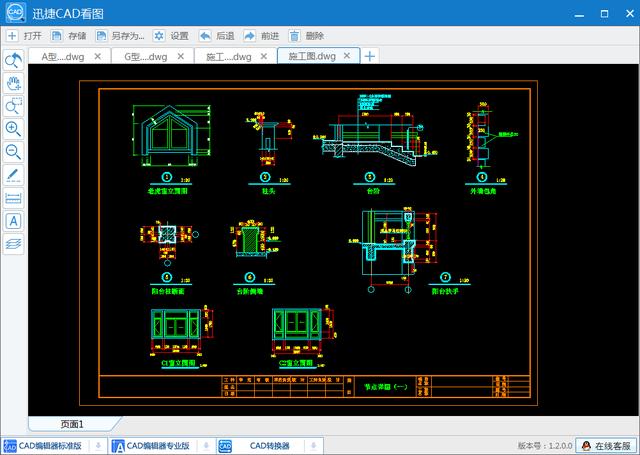This screenshot has height=455, width=640.
Task: Click the 阳台扶手 drawing label
Action: tap(445, 291)
